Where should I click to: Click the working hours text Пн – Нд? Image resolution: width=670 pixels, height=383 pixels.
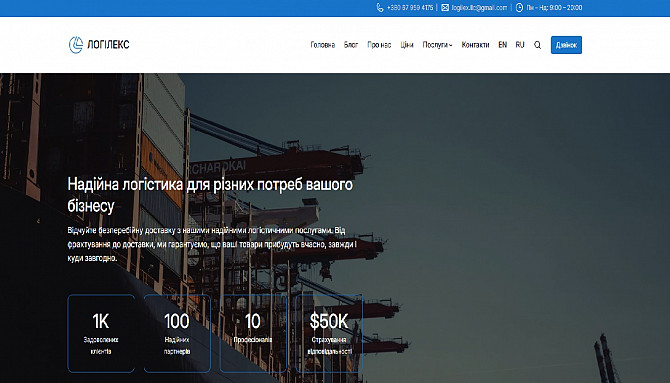tap(554, 8)
